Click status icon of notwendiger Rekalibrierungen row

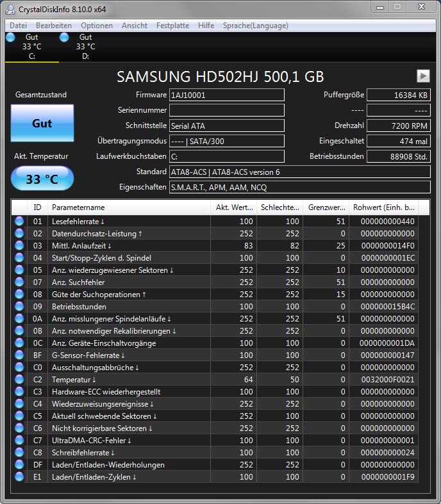[x=19, y=330]
